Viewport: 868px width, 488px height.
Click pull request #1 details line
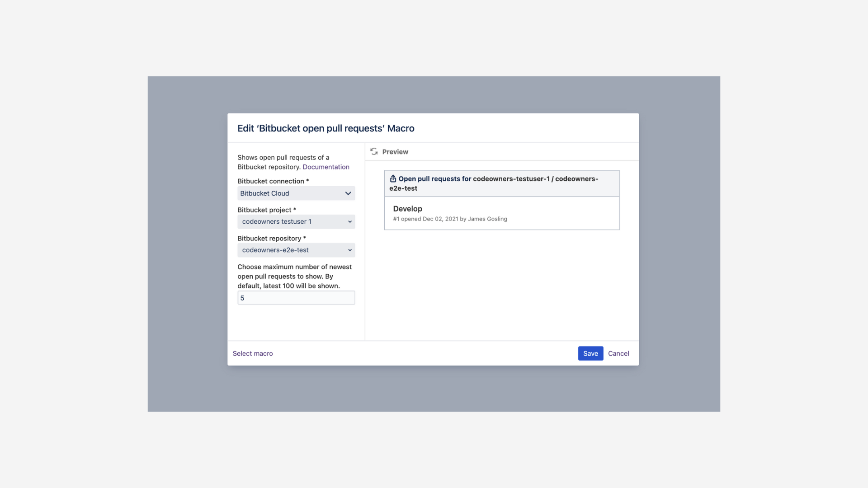[449, 219]
